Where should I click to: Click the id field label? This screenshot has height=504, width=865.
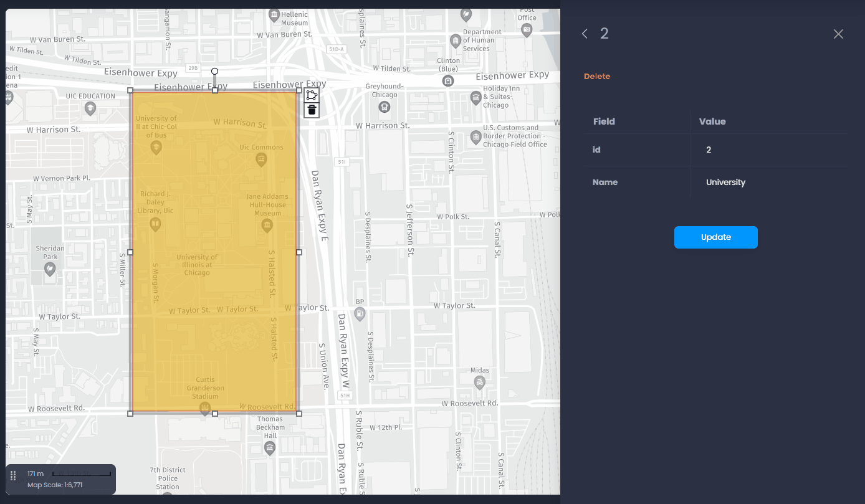(x=596, y=150)
